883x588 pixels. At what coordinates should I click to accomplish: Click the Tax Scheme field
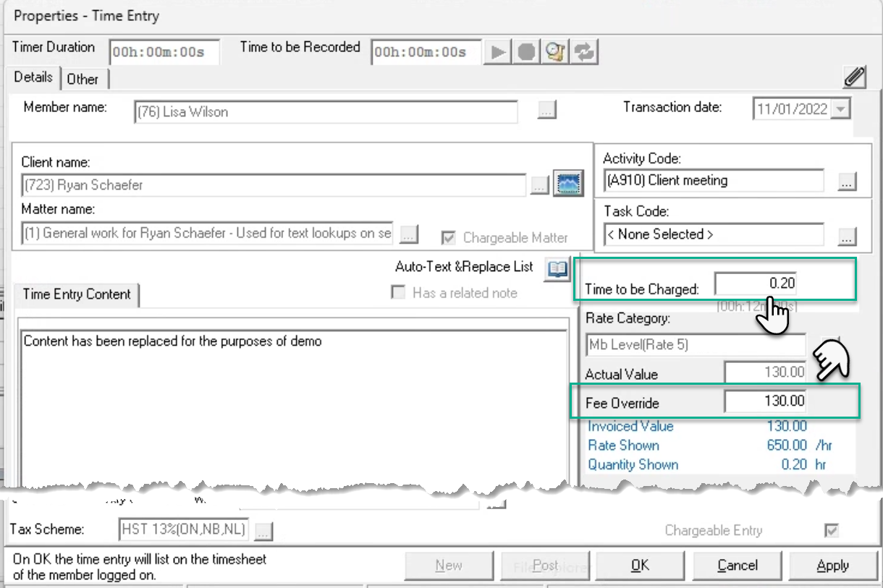coord(185,530)
